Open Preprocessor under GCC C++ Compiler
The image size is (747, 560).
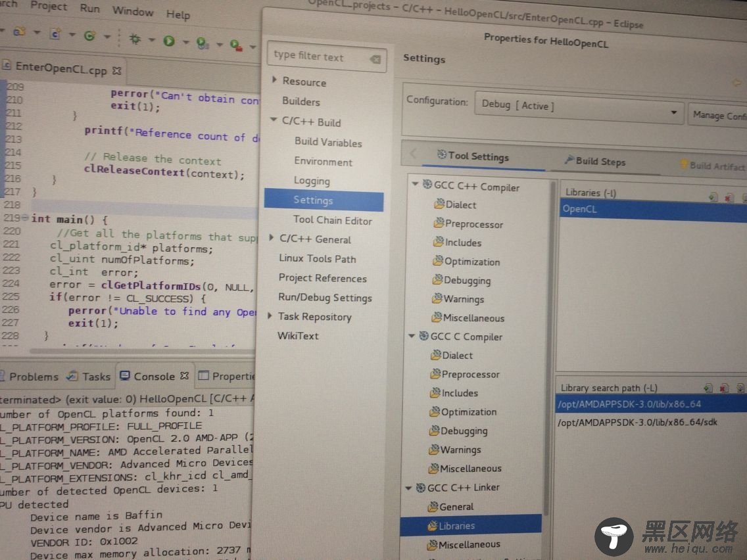[x=468, y=224]
